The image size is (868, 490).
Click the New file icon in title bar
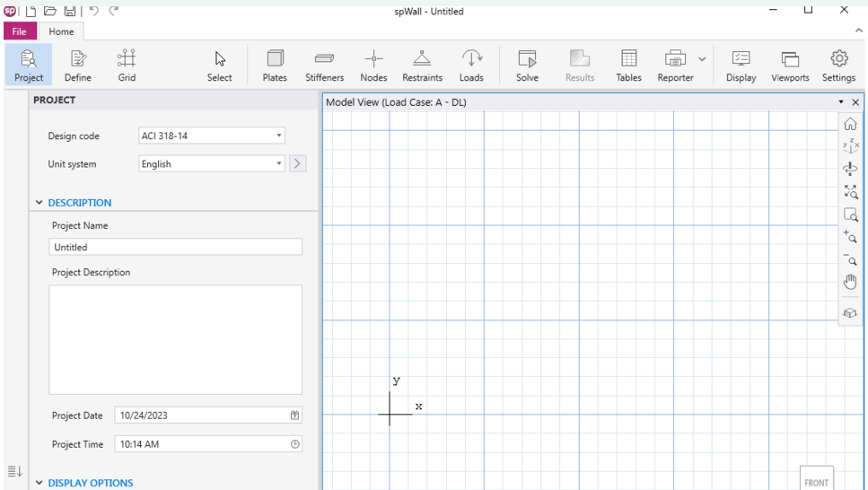click(31, 11)
